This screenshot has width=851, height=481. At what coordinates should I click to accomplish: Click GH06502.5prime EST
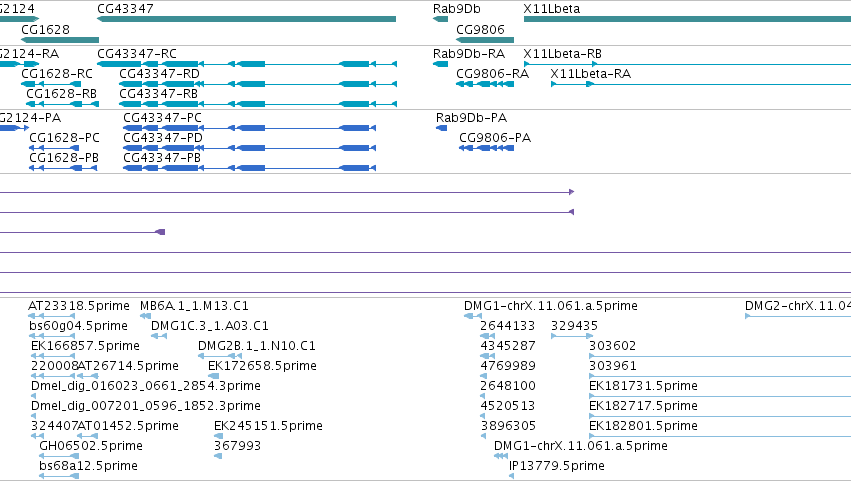tap(59, 456)
